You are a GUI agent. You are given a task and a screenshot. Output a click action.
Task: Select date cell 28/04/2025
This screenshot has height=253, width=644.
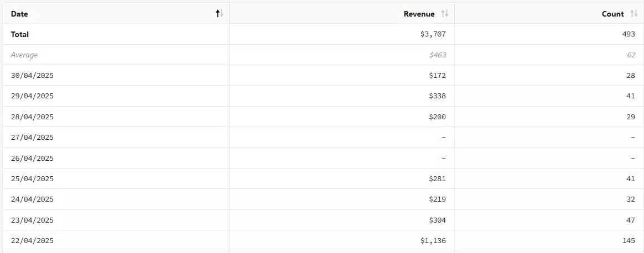[x=32, y=117]
